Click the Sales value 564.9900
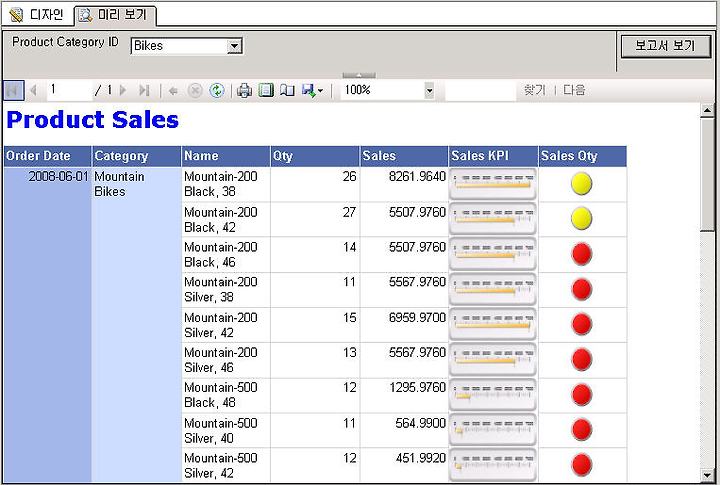The height and width of the screenshot is (485, 720). [x=420, y=423]
